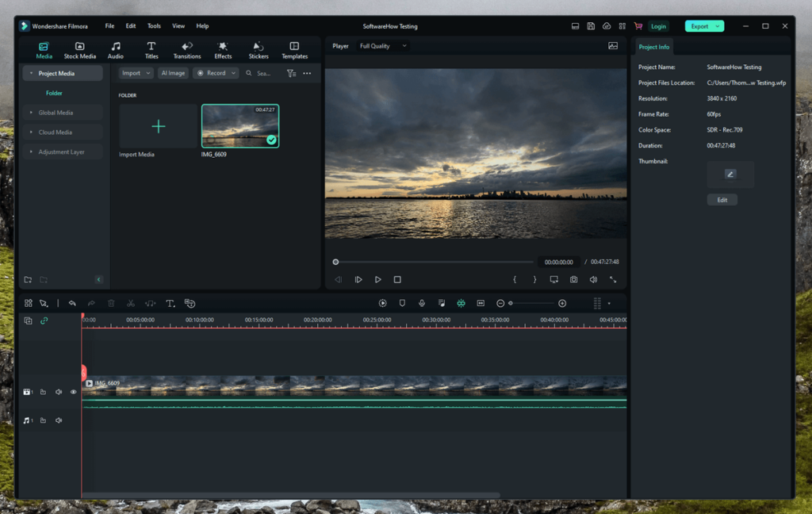
Task: Click the mark in bracket icon
Action: (515, 280)
